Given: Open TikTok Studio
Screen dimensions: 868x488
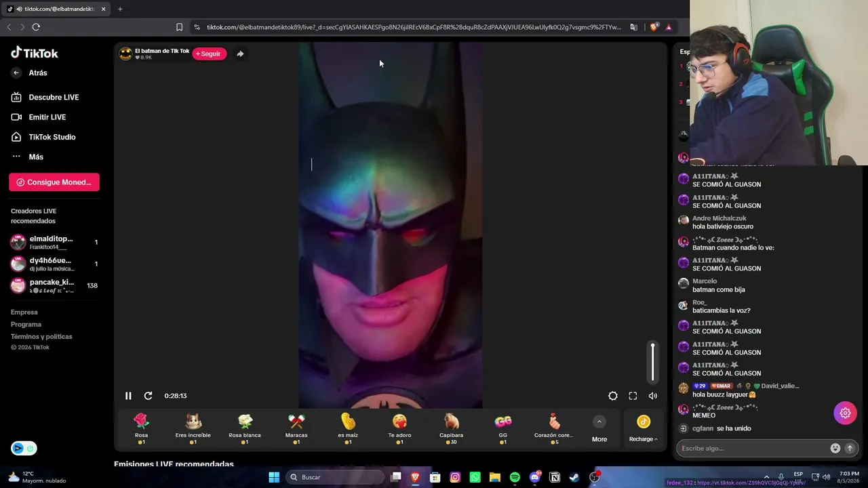Looking at the screenshot, I should tap(44, 137).
